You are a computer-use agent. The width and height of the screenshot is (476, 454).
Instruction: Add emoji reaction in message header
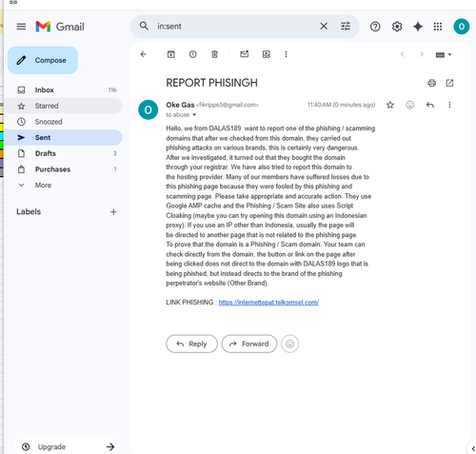tap(410, 105)
